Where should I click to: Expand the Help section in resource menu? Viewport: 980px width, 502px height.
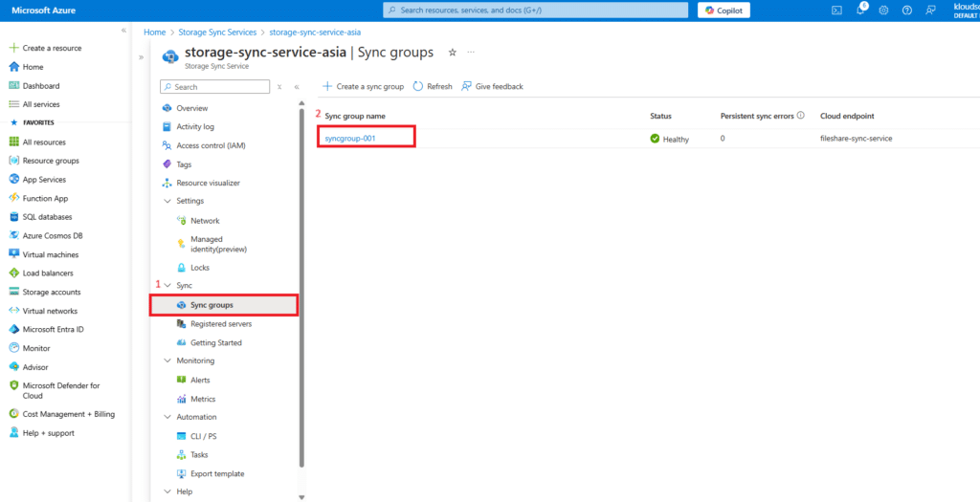[167, 492]
